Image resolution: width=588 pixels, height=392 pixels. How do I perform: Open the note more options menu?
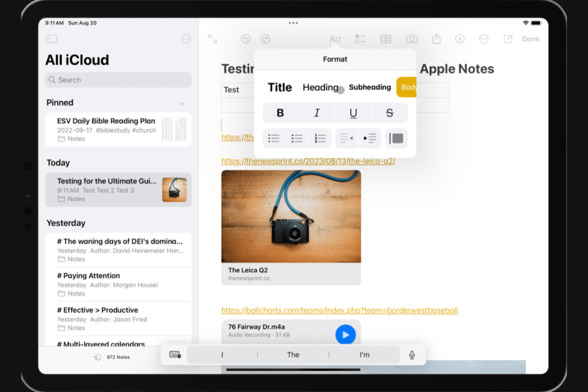(x=484, y=39)
